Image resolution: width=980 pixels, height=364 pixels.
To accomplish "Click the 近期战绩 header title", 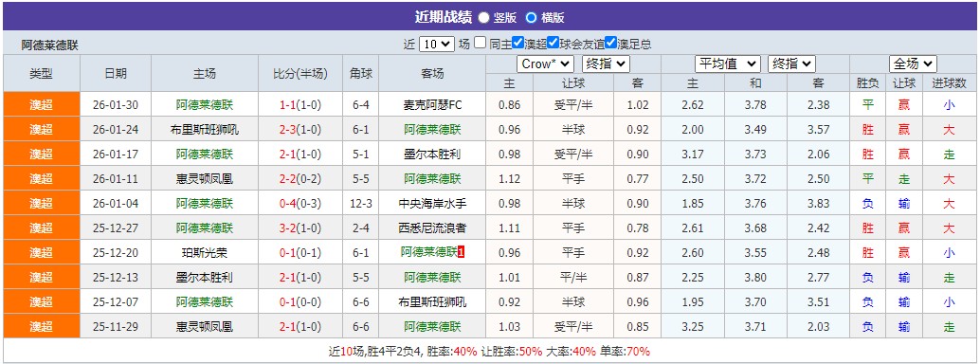I will coord(444,17).
